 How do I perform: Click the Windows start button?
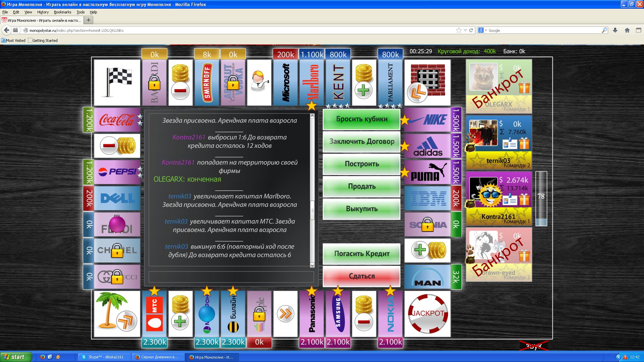pos(16,357)
